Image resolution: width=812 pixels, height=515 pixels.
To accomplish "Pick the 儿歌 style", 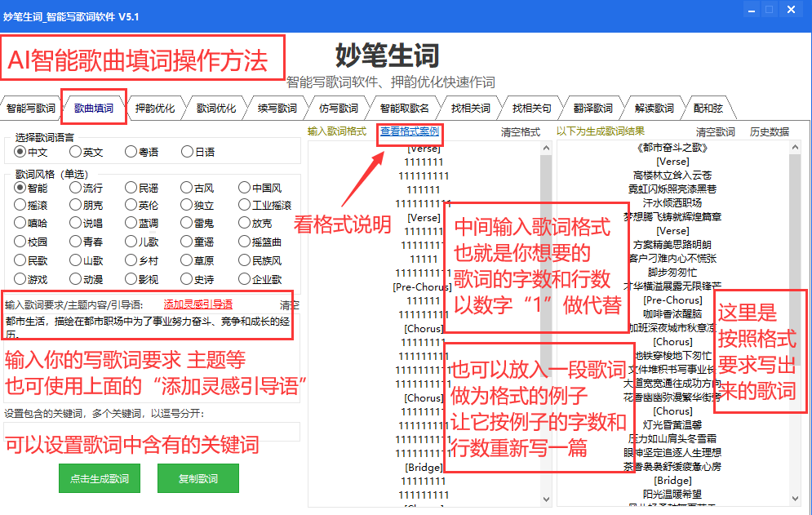I will coord(141,242).
